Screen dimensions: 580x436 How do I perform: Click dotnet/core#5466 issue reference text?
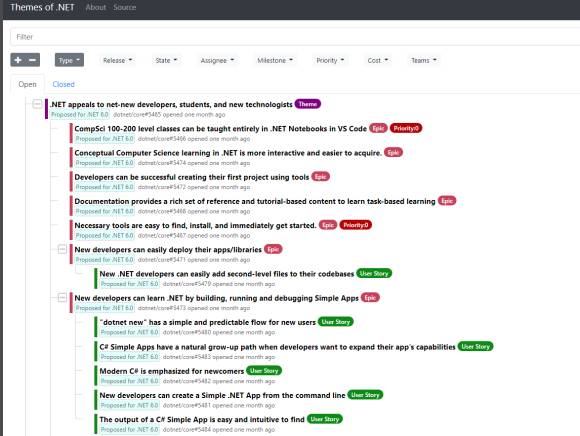[x=162, y=139]
